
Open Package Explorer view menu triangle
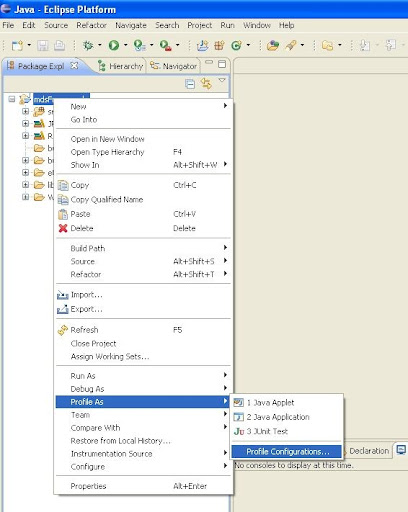(222, 80)
